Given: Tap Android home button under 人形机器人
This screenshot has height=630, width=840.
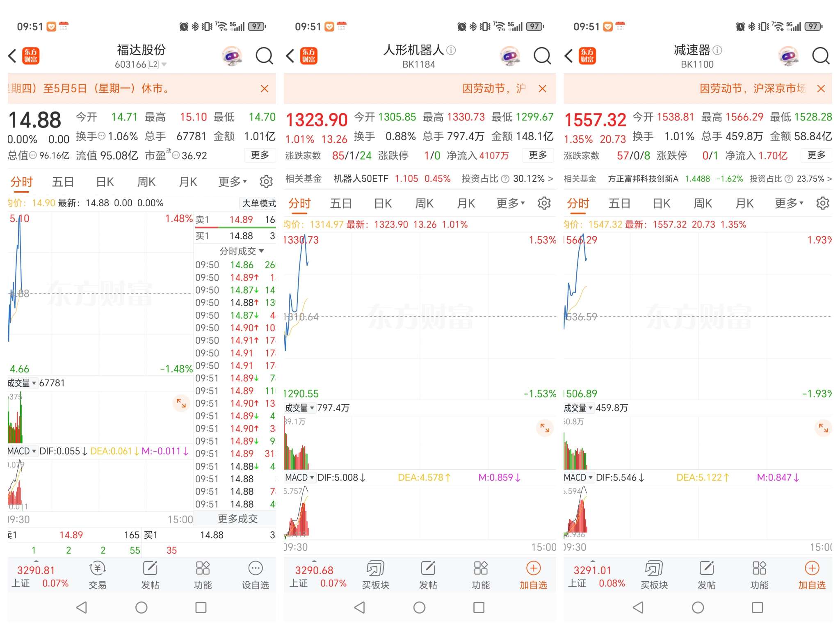Looking at the screenshot, I should (x=419, y=607).
